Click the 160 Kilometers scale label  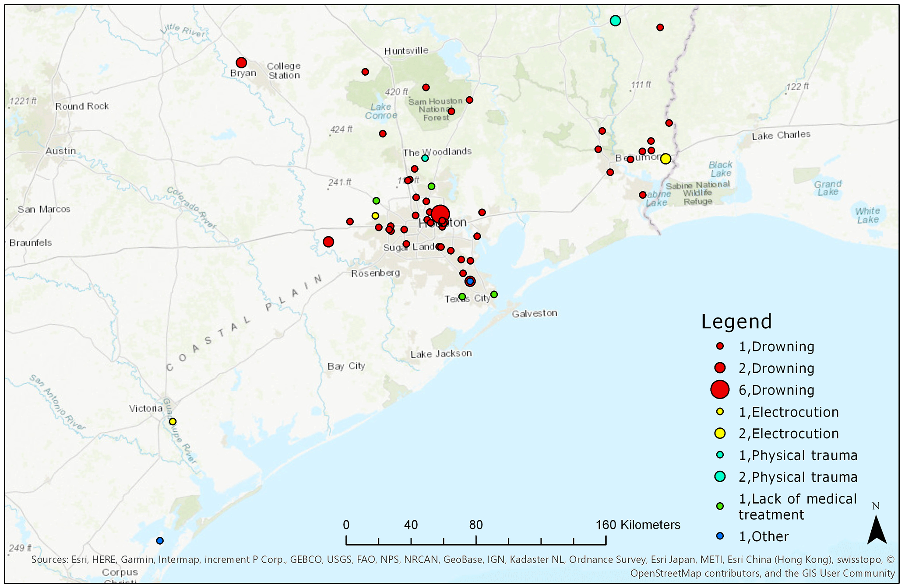tap(637, 525)
